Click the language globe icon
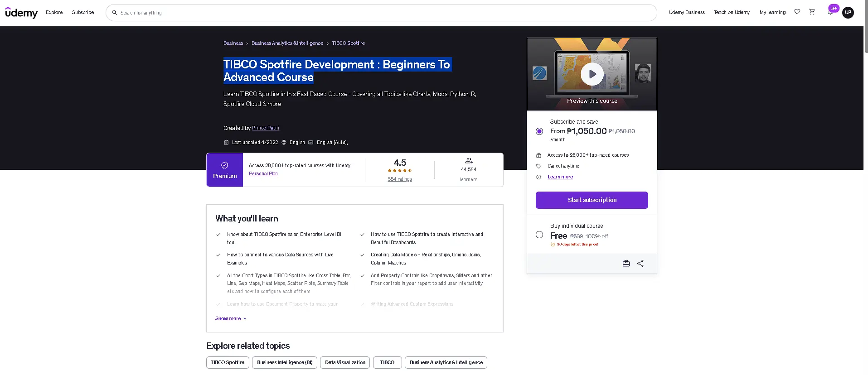 [284, 143]
